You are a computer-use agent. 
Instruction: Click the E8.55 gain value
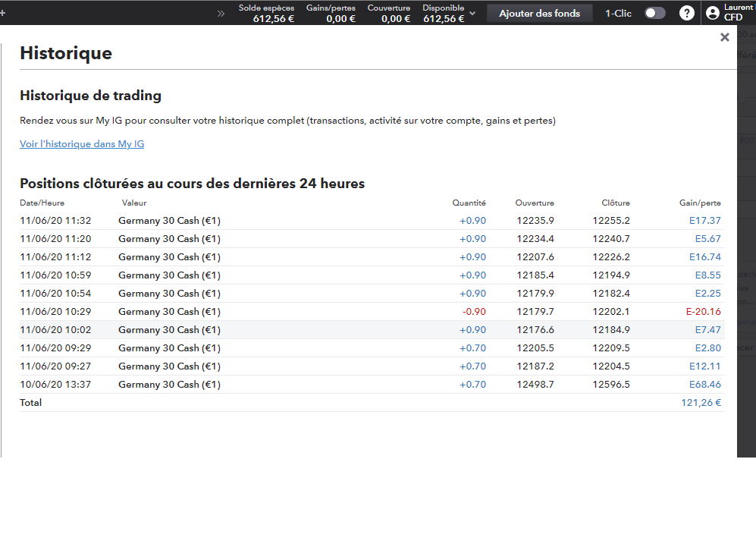pyautogui.click(x=707, y=275)
